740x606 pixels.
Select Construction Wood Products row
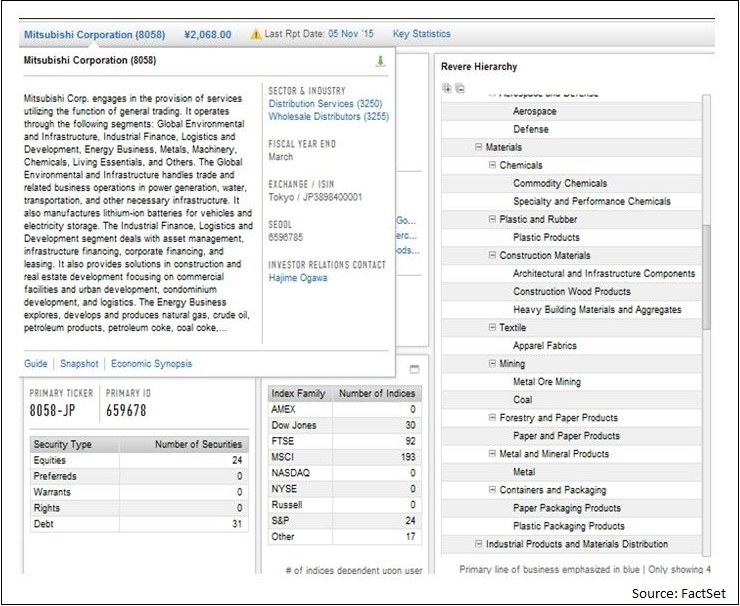coord(572,291)
